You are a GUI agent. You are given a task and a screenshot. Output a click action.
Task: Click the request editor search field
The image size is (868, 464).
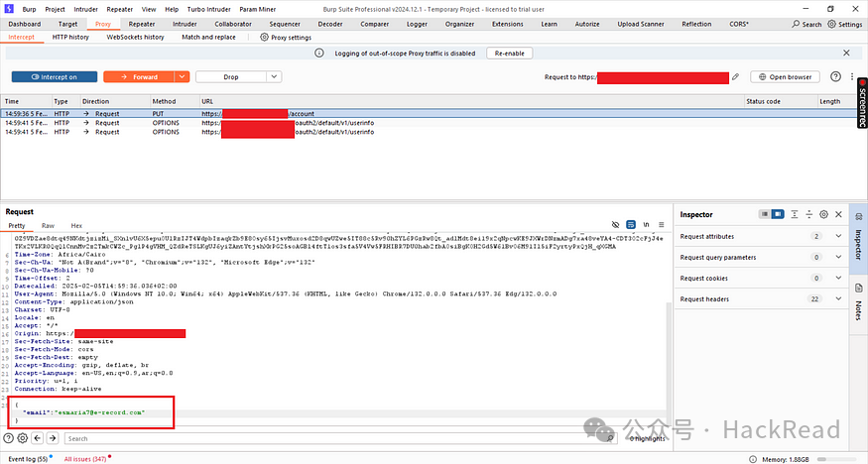[340, 438]
